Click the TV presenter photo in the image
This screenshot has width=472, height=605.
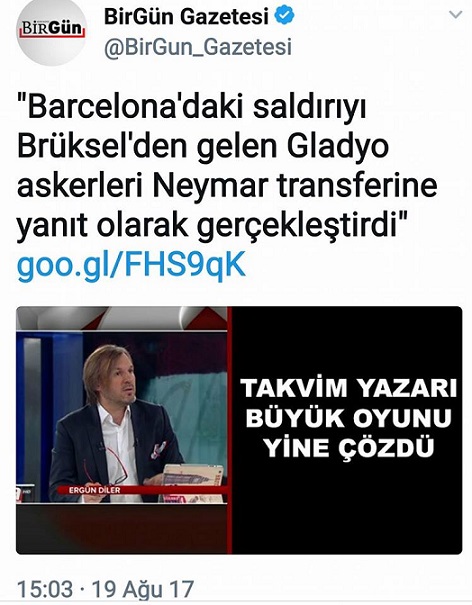tap(122, 417)
